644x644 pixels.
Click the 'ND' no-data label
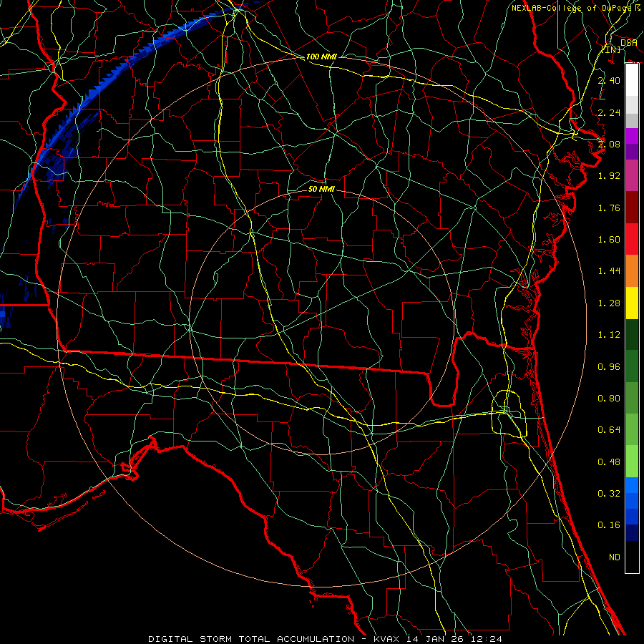615,557
